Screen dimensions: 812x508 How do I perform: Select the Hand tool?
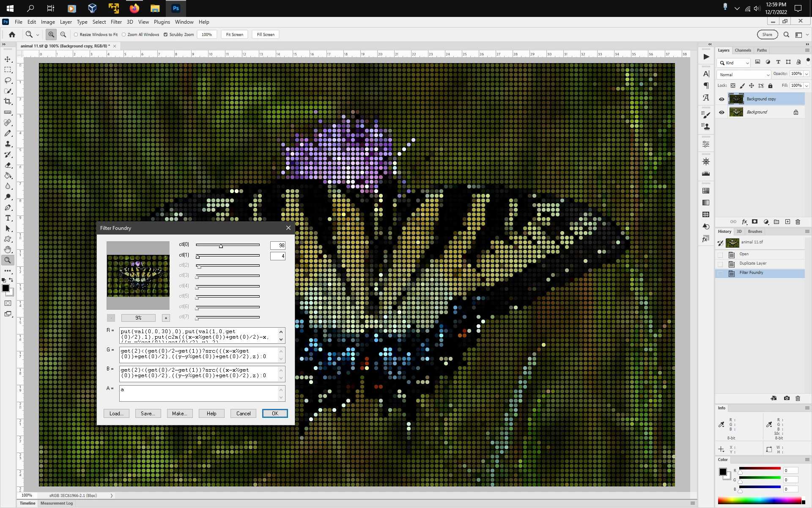pyautogui.click(x=8, y=250)
